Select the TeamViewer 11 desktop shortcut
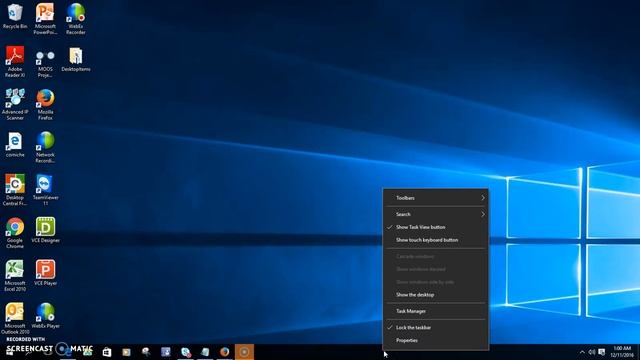This screenshot has width=640, height=360. pos(45,190)
